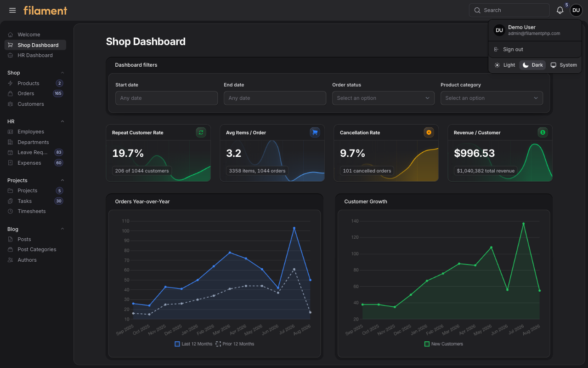Open the notifications bell icon
This screenshot has height=368, width=588.
click(x=560, y=10)
